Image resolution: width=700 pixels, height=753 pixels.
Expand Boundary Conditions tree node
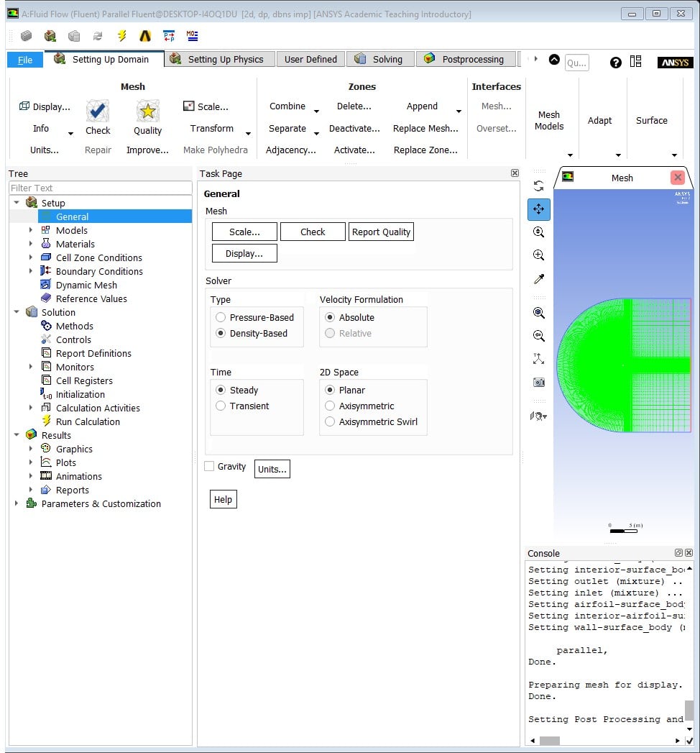pyautogui.click(x=31, y=271)
